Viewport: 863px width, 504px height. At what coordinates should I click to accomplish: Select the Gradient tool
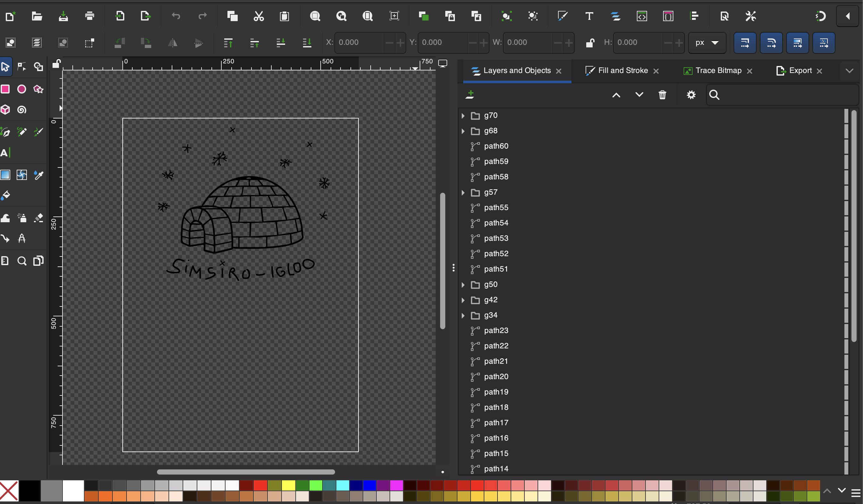pos(5,175)
